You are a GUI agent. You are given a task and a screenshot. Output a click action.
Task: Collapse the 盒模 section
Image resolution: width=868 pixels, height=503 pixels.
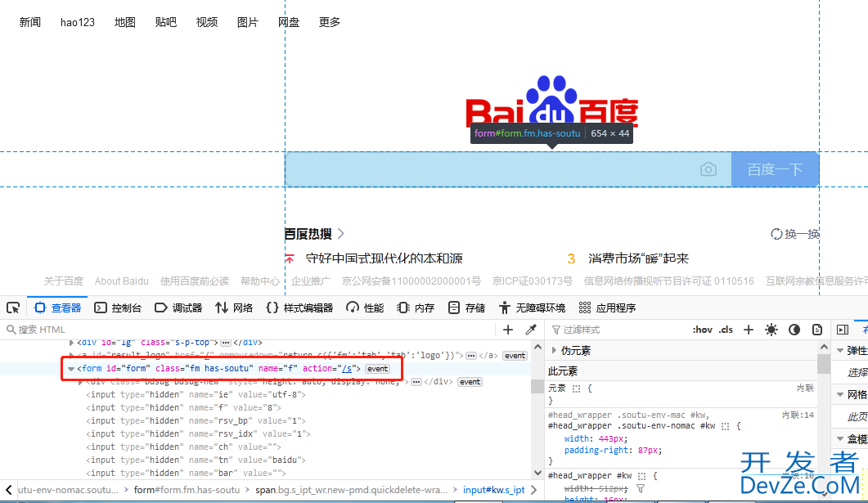click(x=840, y=439)
